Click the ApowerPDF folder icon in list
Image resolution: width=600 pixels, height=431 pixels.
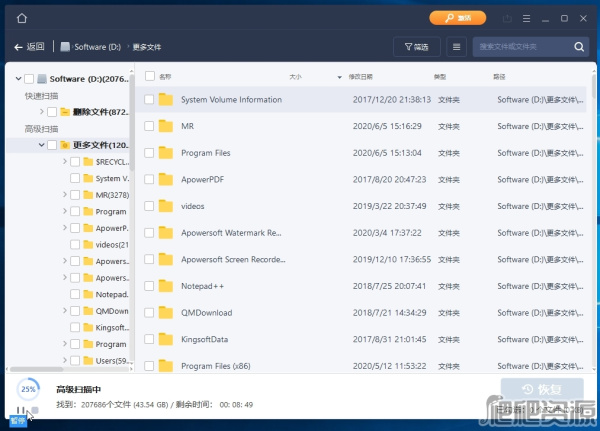[x=166, y=180]
